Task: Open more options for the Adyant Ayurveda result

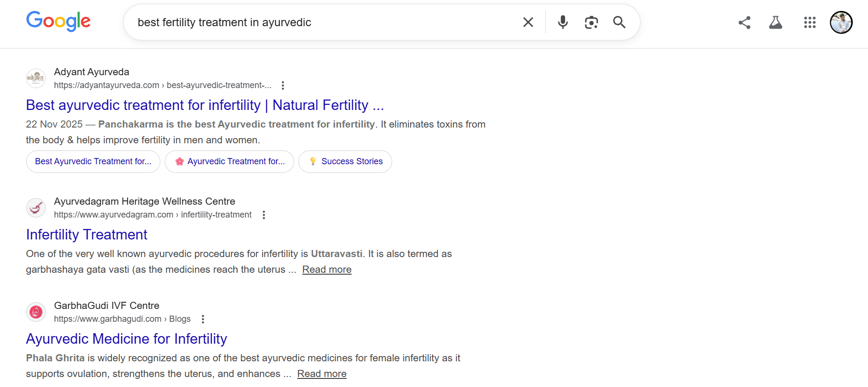Action: 283,85
